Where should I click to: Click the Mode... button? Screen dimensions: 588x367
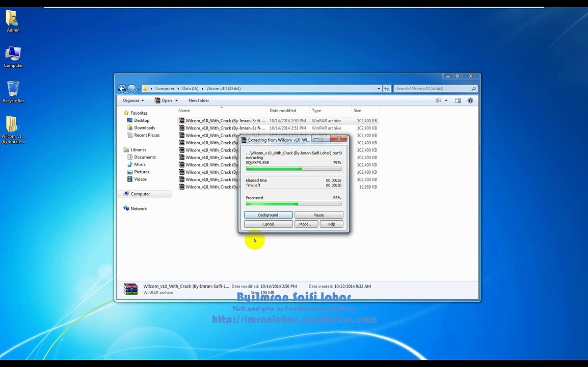(x=306, y=224)
